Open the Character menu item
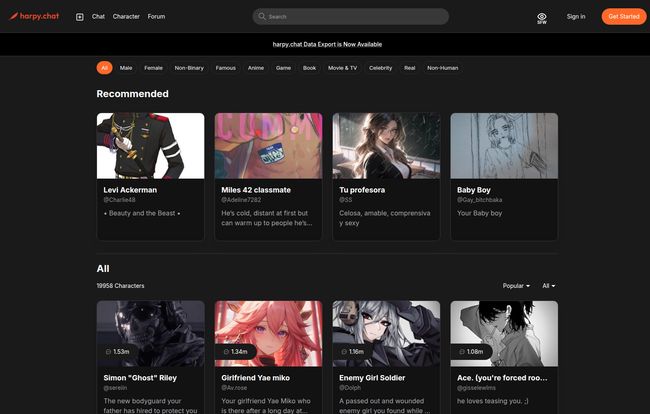 (x=126, y=17)
